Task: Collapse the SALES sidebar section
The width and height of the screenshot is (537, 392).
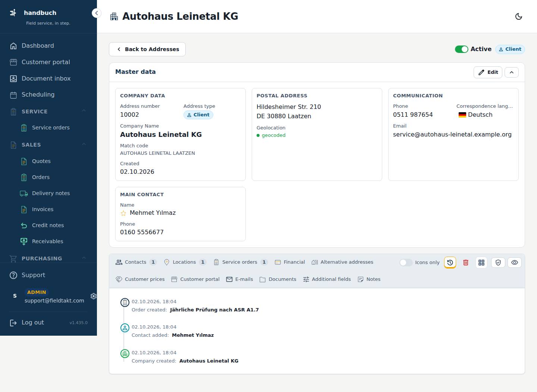Action: (x=84, y=144)
